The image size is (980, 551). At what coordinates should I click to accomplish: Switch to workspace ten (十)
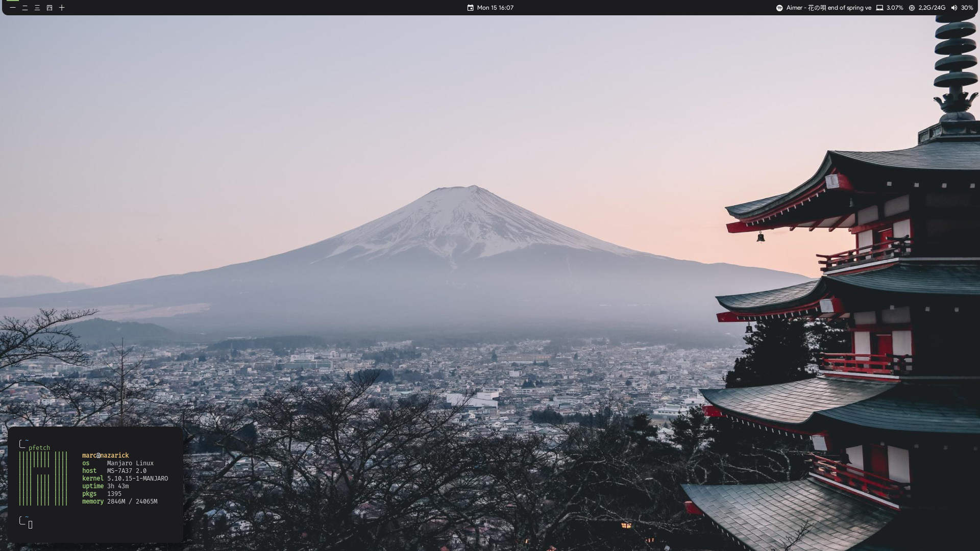[x=62, y=8]
